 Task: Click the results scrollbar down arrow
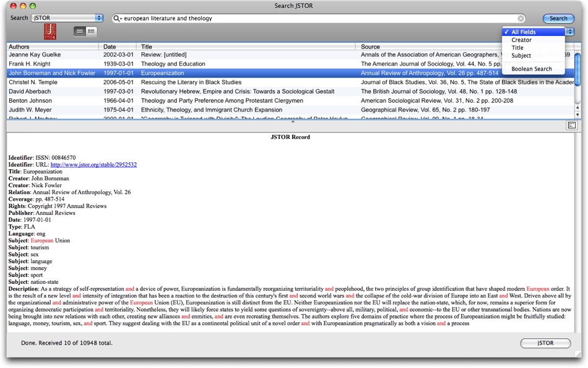point(577,115)
